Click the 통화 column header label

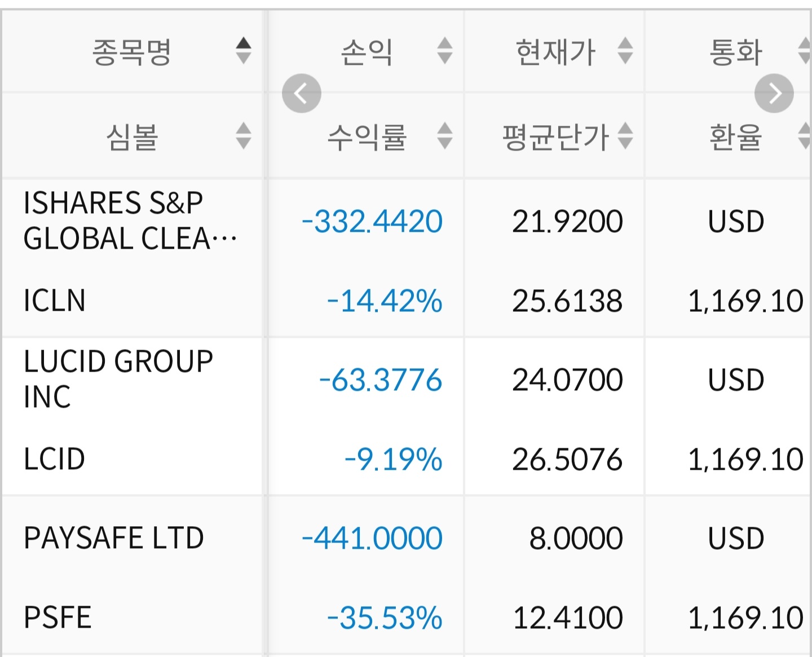[735, 52]
